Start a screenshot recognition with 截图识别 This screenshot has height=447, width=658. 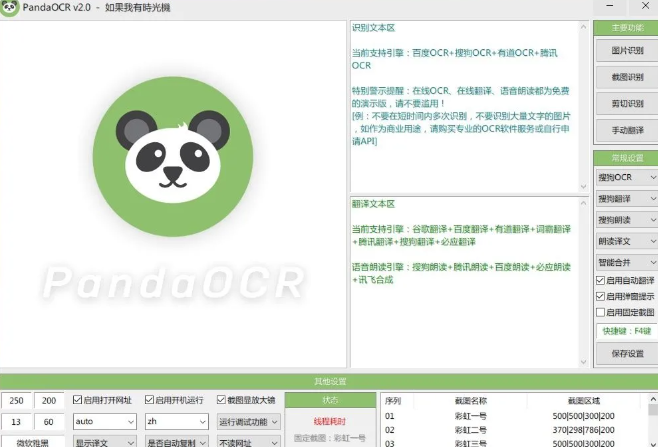pos(627,77)
